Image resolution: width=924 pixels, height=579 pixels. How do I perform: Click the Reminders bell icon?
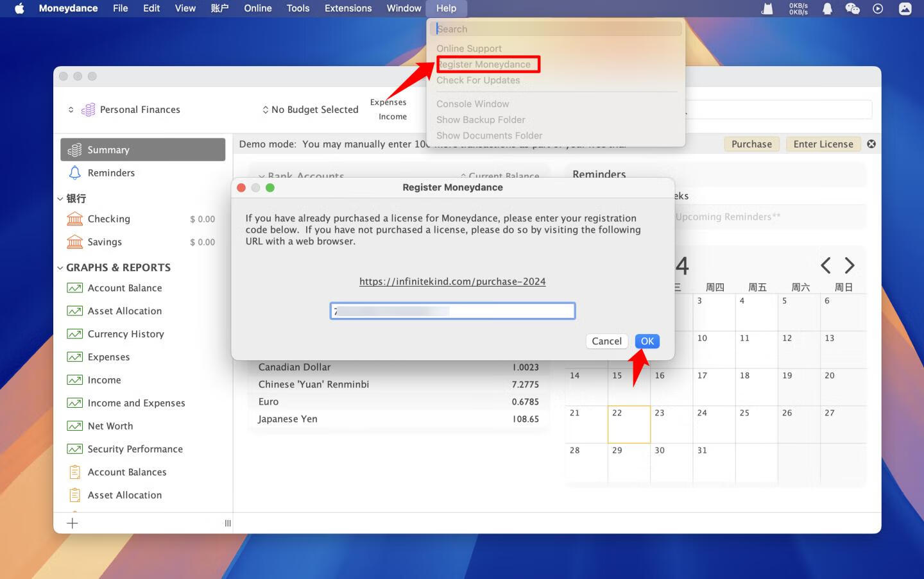[x=75, y=173]
